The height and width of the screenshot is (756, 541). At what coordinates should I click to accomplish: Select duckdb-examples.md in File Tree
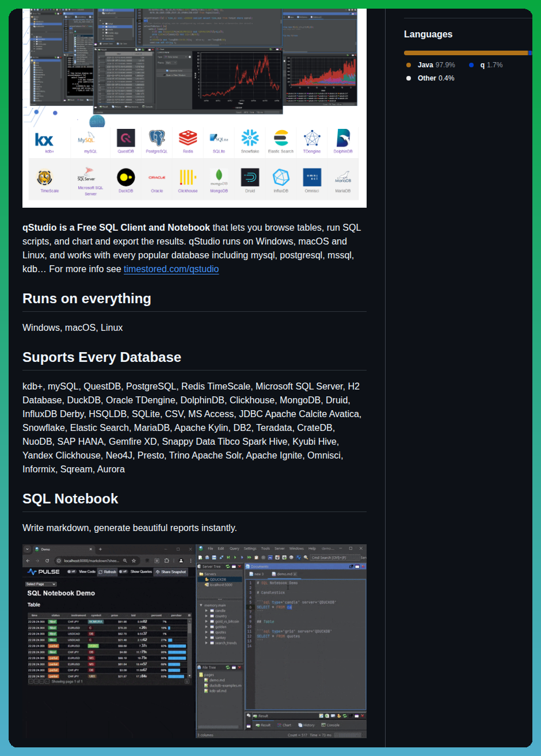223,686
